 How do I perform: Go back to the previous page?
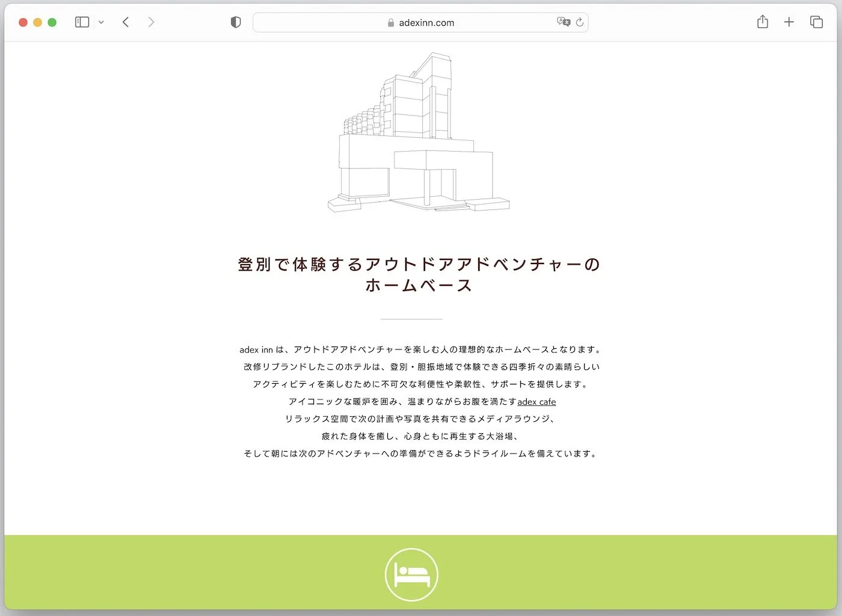point(126,22)
